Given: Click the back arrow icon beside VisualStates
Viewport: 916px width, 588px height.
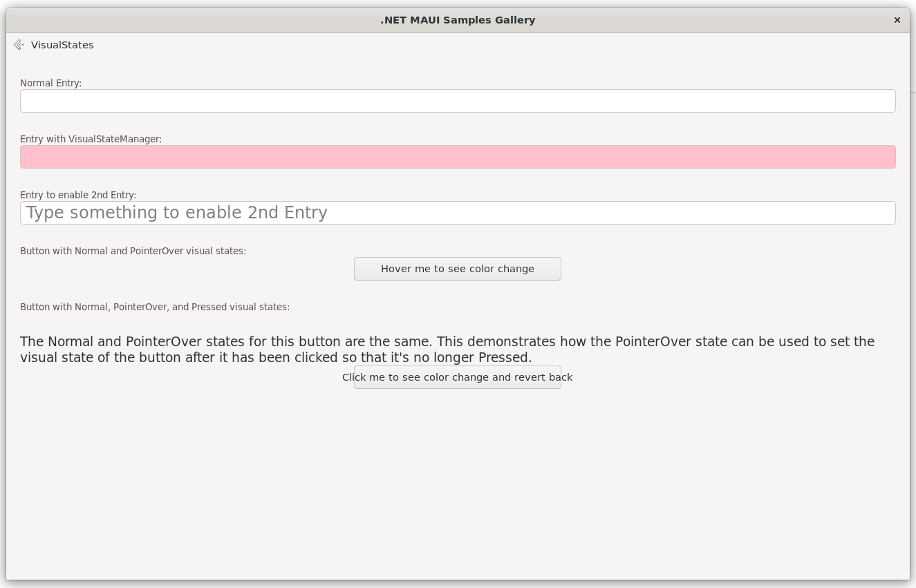Looking at the screenshot, I should point(19,45).
